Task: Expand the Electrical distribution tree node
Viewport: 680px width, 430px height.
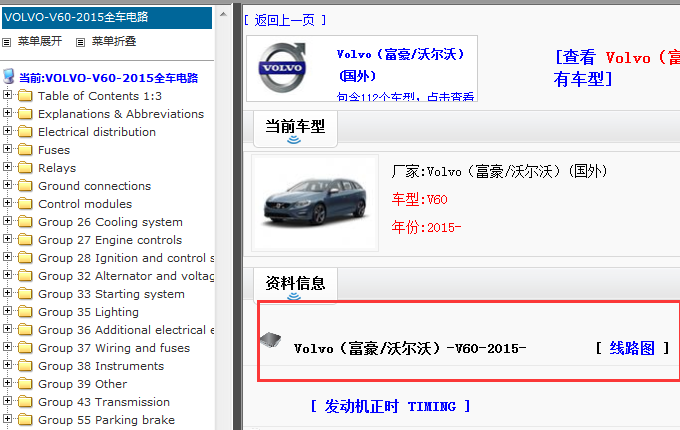Action: point(7,130)
